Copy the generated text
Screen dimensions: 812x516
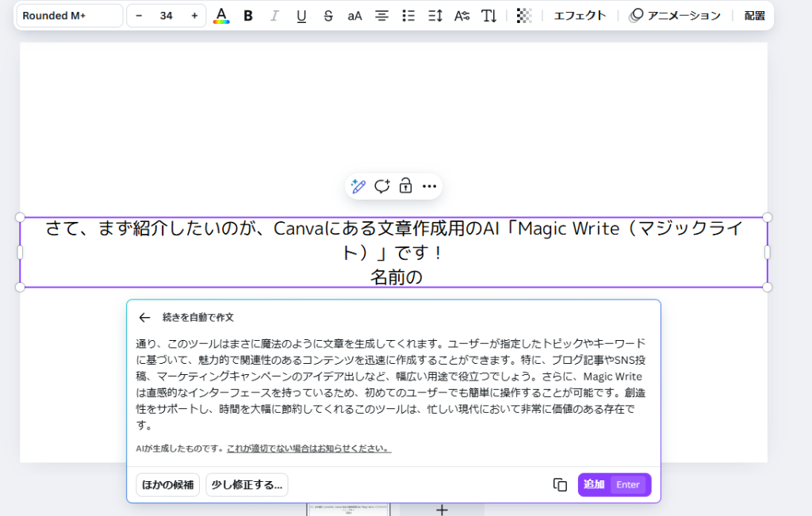560,485
